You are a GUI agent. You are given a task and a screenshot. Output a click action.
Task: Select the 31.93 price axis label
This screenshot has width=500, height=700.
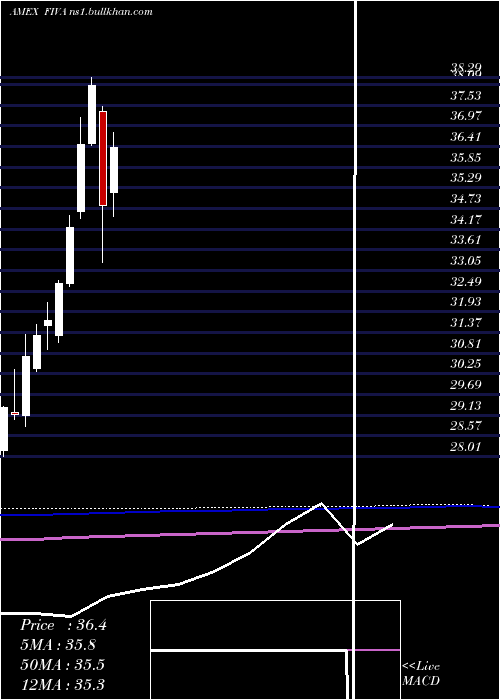(466, 302)
